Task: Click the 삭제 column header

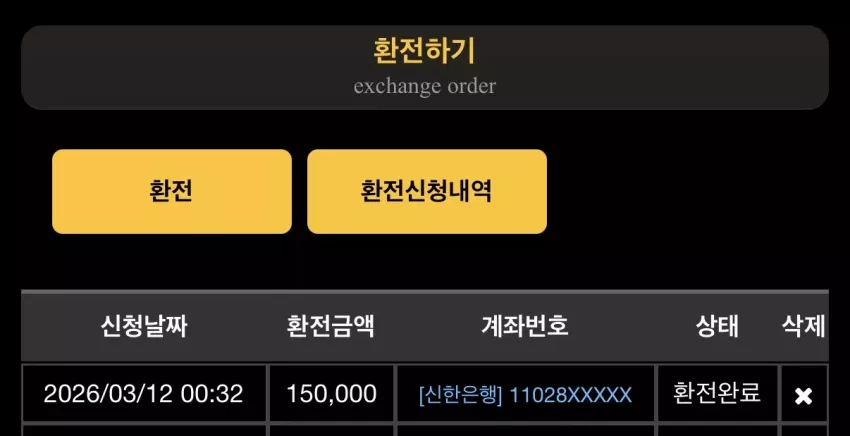Action: click(803, 326)
